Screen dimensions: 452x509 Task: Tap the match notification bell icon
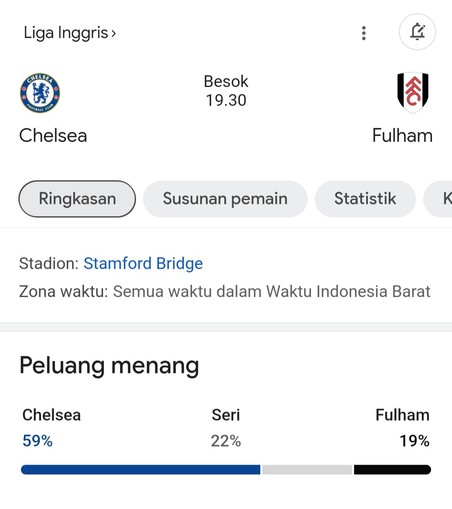coord(417,32)
